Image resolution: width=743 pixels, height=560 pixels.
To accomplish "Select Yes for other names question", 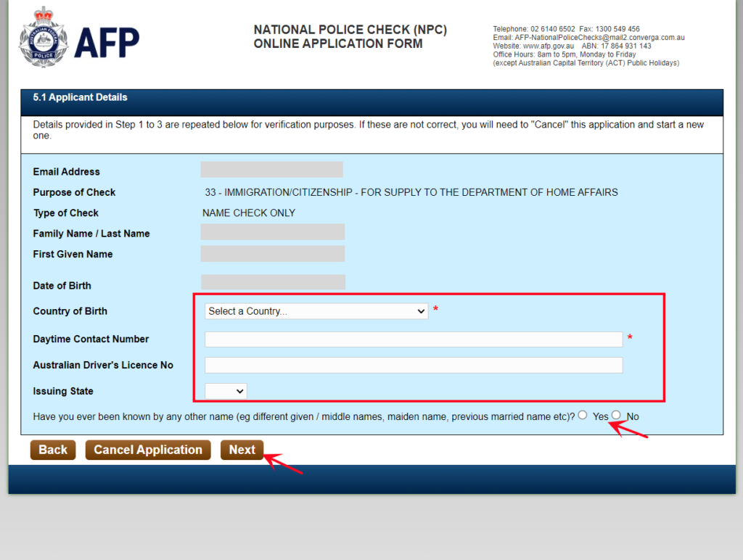I will 583,415.
